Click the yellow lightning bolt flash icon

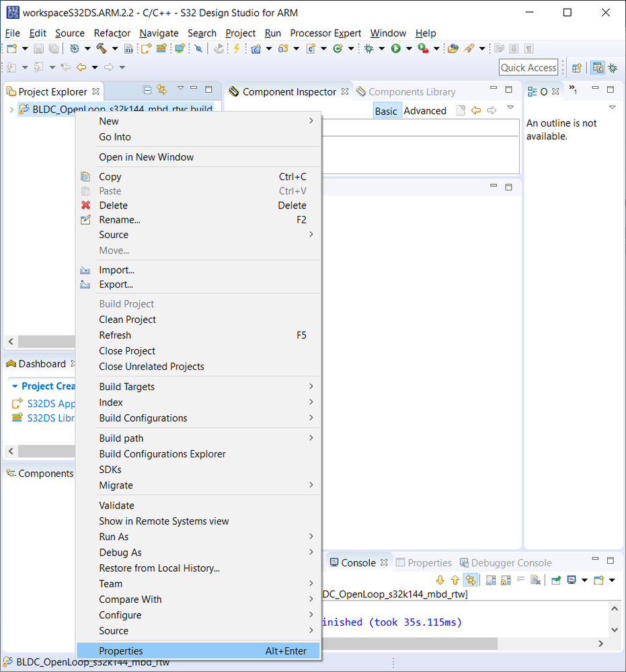point(236,48)
